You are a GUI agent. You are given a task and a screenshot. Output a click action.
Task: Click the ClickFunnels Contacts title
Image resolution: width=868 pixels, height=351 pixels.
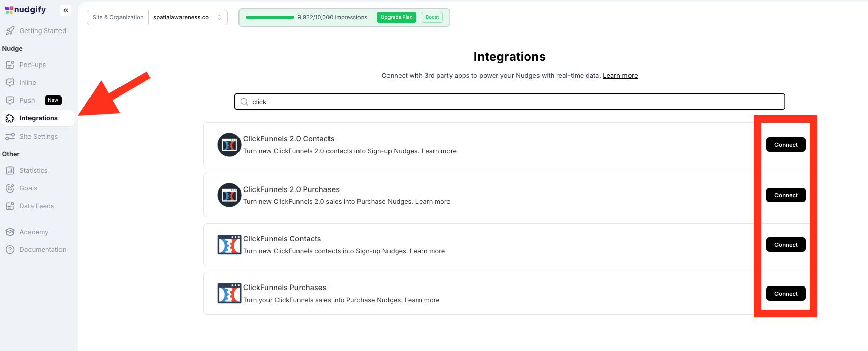click(x=282, y=239)
